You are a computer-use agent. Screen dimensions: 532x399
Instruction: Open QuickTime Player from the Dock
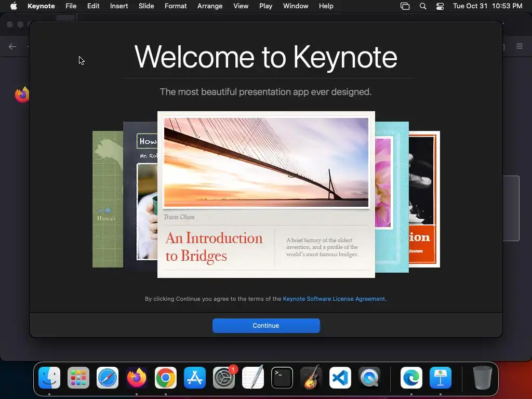coord(369,378)
